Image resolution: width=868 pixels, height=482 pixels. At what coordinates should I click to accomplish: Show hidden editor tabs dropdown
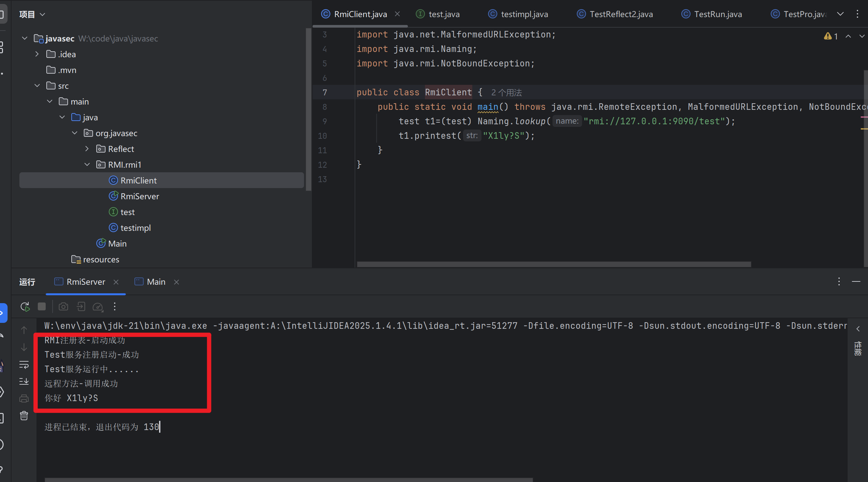click(840, 14)
